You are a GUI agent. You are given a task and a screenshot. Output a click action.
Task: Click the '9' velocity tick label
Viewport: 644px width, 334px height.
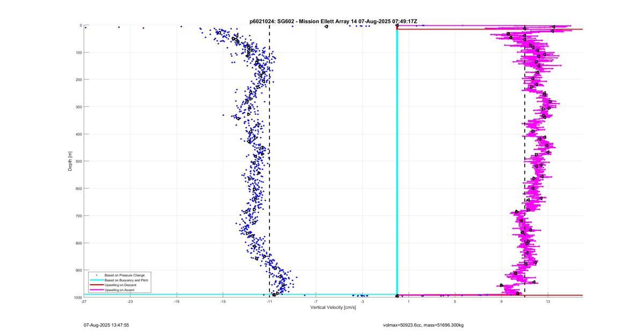click(x=501, y=302)
